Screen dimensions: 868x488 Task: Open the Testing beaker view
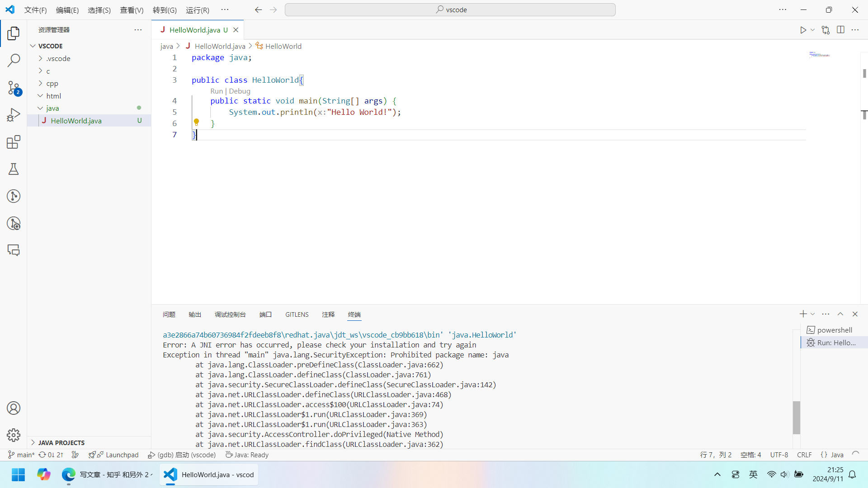(14, 169)
